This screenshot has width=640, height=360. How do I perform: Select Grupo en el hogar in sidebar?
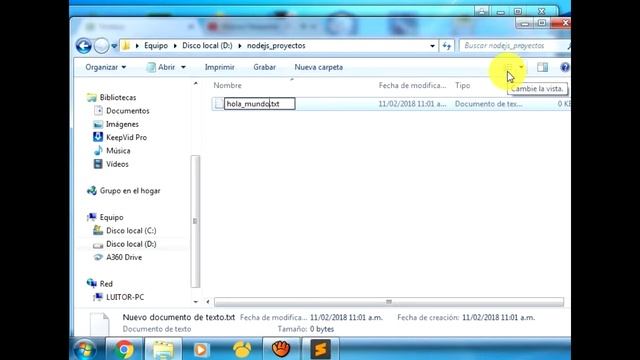(130, 191)
